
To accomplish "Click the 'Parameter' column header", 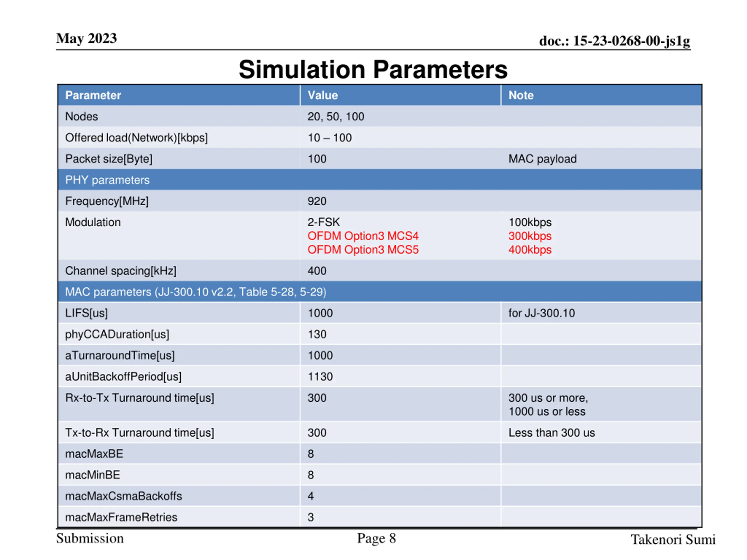I will tap(179, 95).
